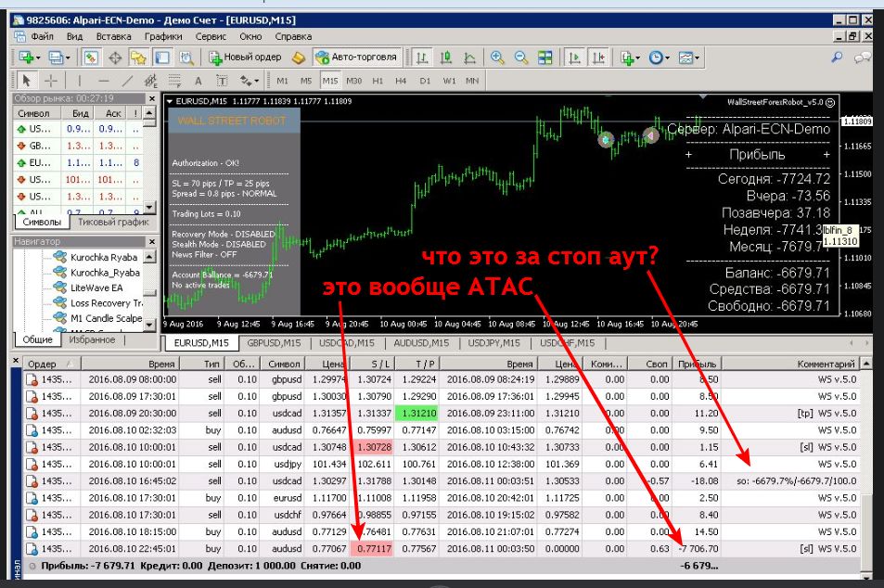
Task: Open the USDJPY,M15 chart tab
Action: (x=493, y=343)
